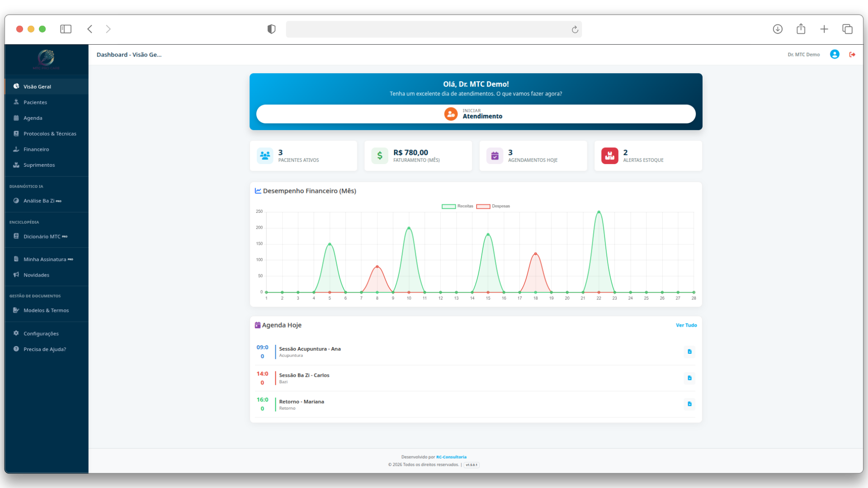Go to Financeiro in sidebar menu
The image size is (868, 488).
36,150
